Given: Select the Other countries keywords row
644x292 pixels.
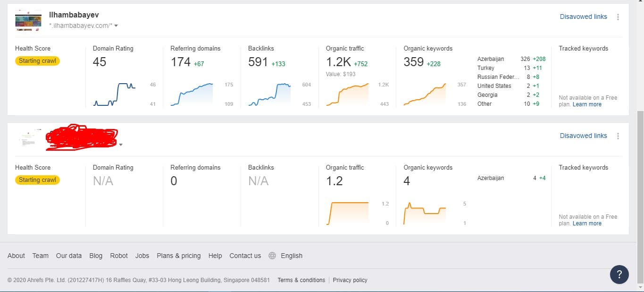Looking at the screenshot, I should pyautogui.click(x=511, y=104).
